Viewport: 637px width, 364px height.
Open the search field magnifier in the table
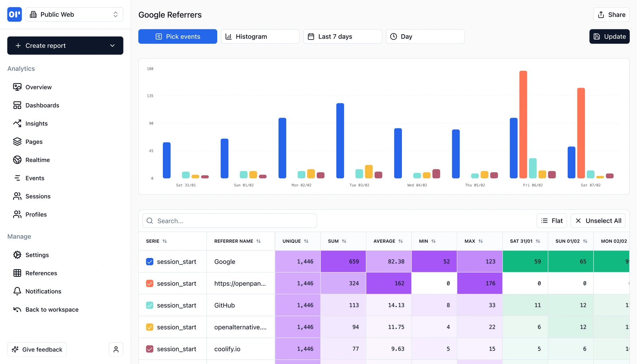click(x=150, y=220)
